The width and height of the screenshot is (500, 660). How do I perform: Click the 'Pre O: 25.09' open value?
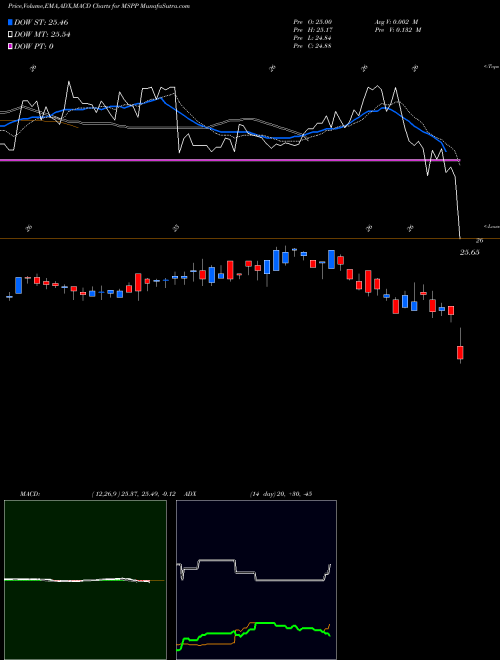click(x=313, y=22)
